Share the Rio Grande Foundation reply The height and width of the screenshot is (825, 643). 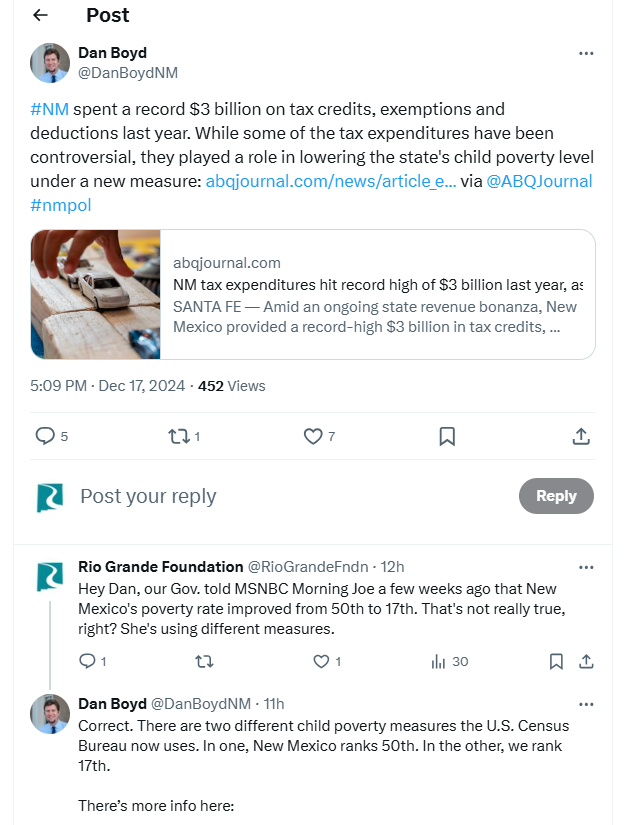click(587, 661)
